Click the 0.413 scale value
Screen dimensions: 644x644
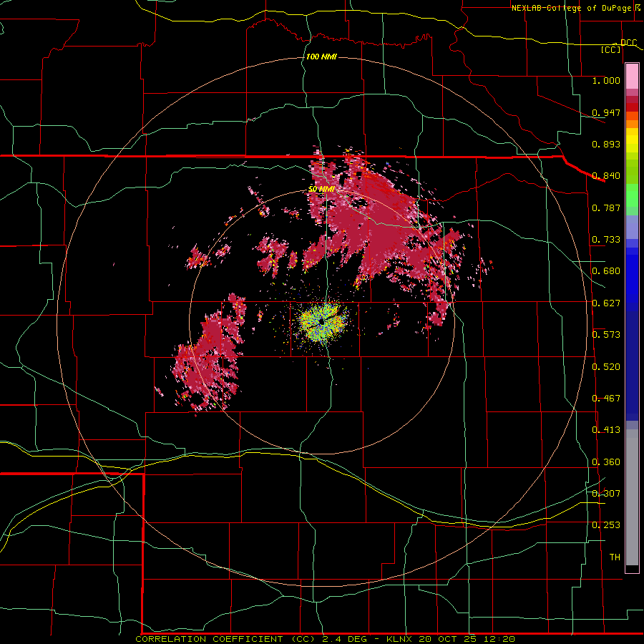click(x=606, y=430)
